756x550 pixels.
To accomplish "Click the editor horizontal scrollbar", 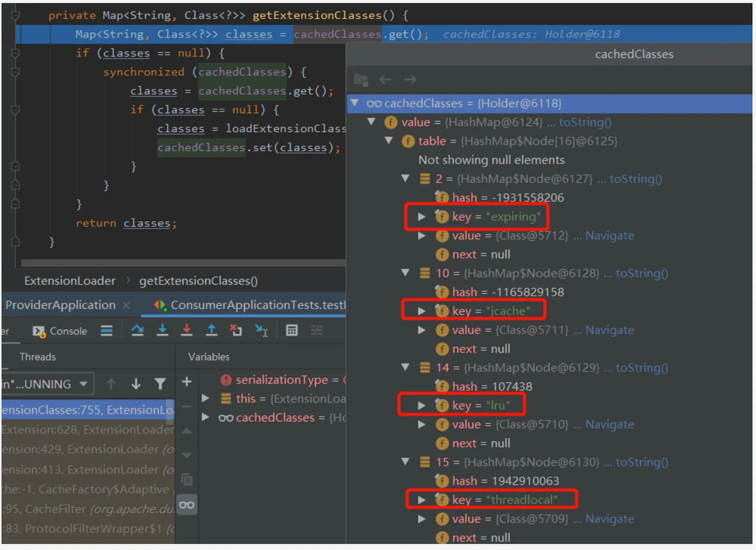I will [x=183, y=263].
